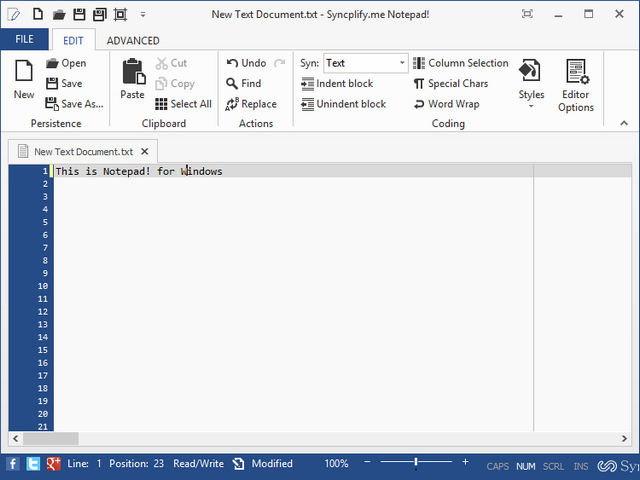Screen dimensions: 640x480
Task: Click Open in the Persistence group
Action: tap(66, 63)
